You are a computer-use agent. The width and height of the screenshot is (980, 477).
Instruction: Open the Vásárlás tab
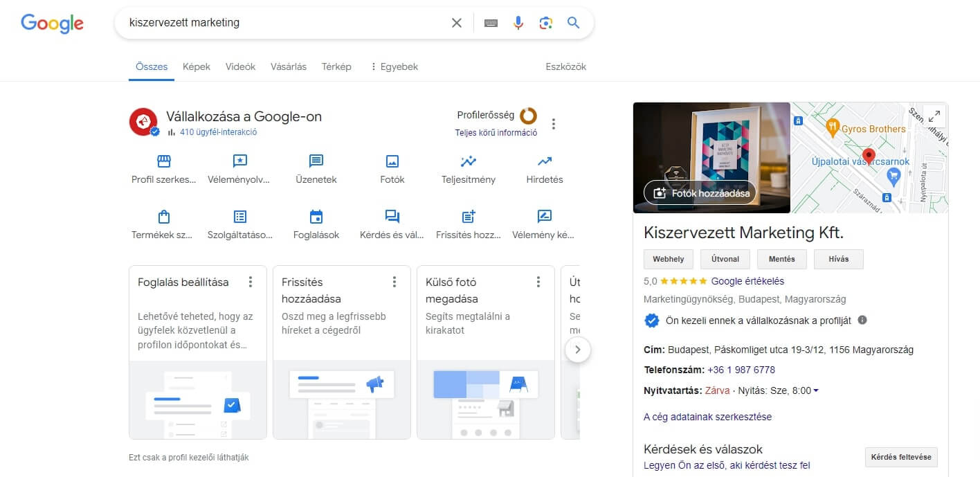289,66
